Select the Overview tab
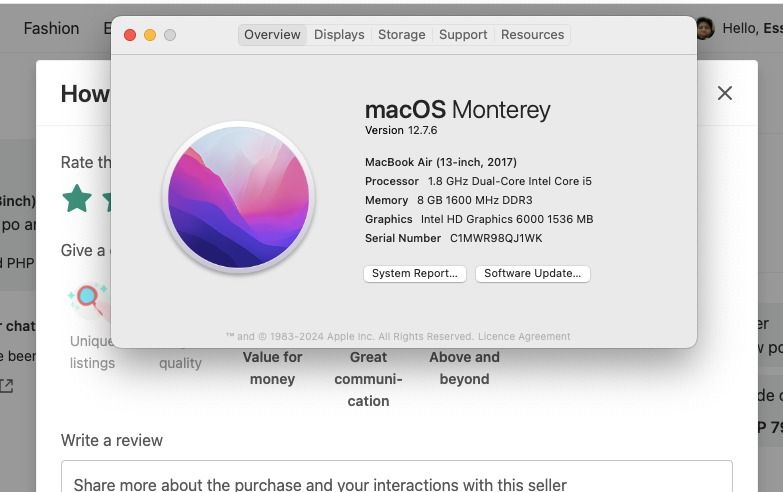 272,34
